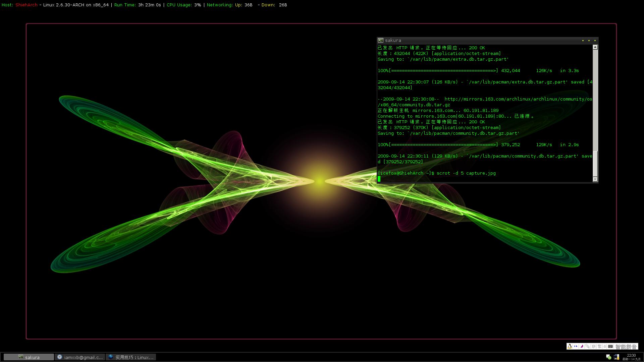Click the 22:30 clock in the panel
This screenshot has height=362, width=644.
tap(631, 355)
